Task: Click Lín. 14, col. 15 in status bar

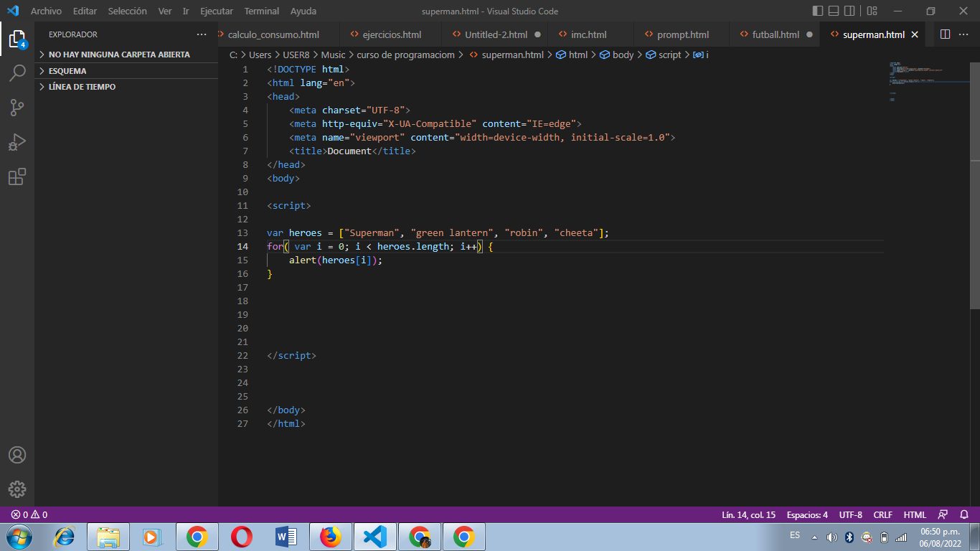Action: coord(748,514)
